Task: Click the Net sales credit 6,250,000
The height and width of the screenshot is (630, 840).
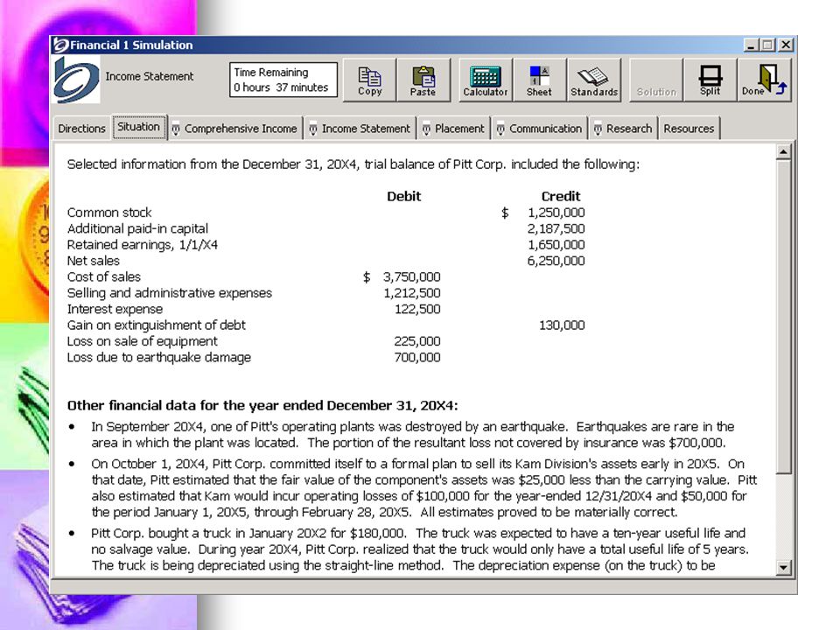Action: point(556,261)
